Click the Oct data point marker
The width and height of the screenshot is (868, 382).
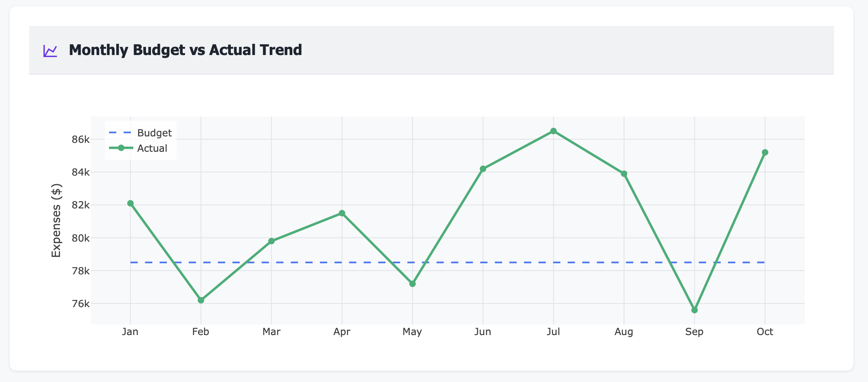[765, 152]
